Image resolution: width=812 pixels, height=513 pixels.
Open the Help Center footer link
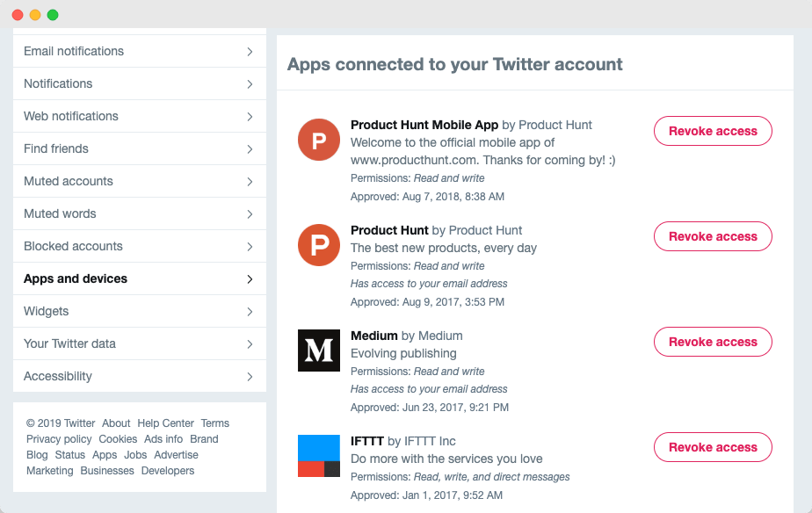[166, 423]
